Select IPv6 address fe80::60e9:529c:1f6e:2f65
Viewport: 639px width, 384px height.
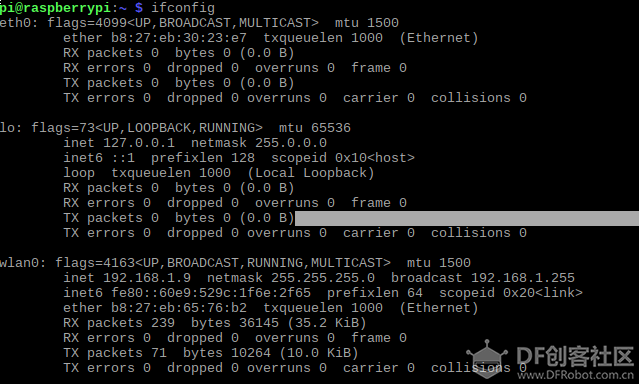click(211, 293)
